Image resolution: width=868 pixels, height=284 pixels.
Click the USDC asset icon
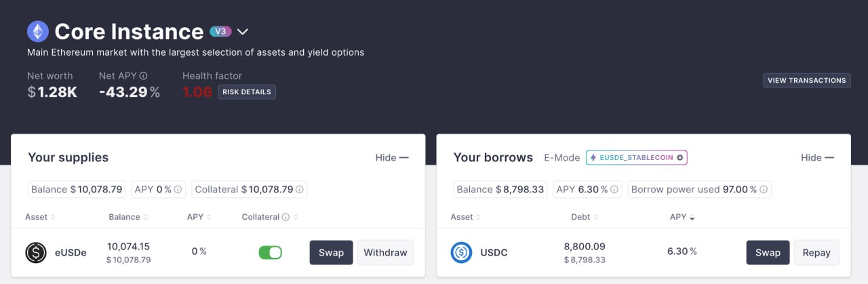pyautogui.click(x=462, y=253)
